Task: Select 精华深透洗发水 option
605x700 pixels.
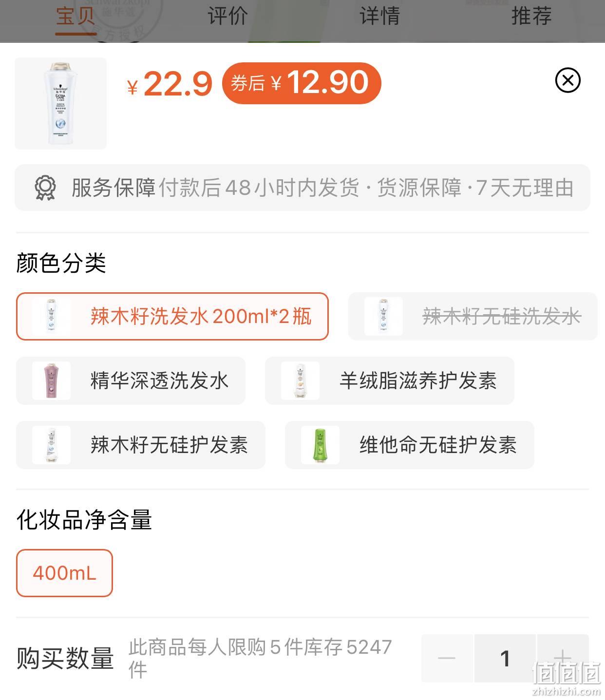Action: [131, 380]
